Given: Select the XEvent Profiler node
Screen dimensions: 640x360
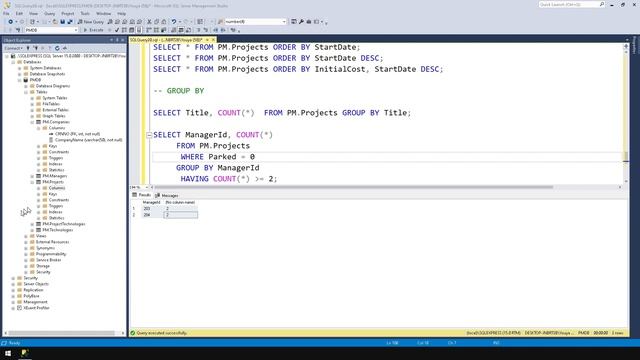Looking at the screenshot, I should tap(36, 308).
